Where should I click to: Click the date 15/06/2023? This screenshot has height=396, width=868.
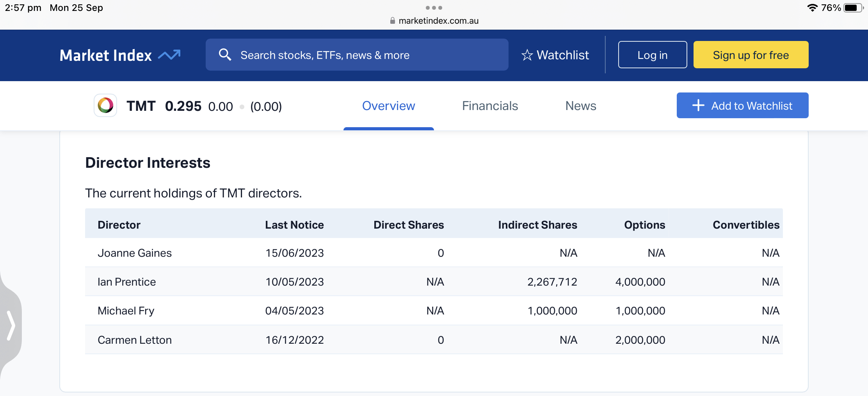(295, 253)
